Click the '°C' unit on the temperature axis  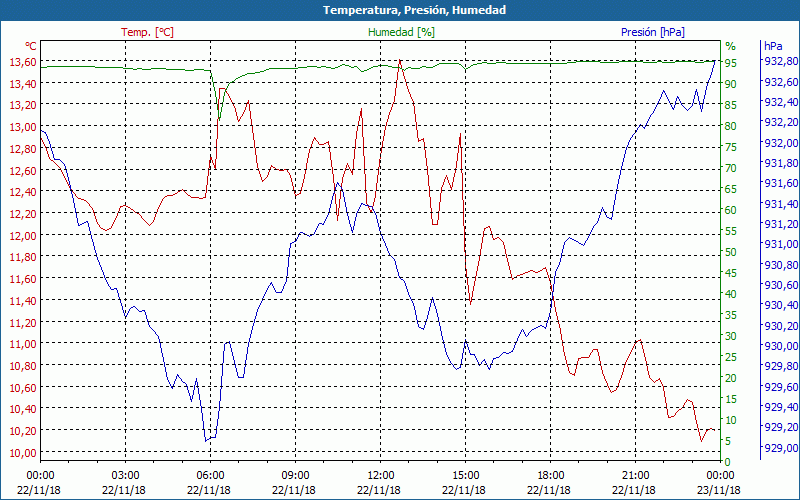click(31, 46)
